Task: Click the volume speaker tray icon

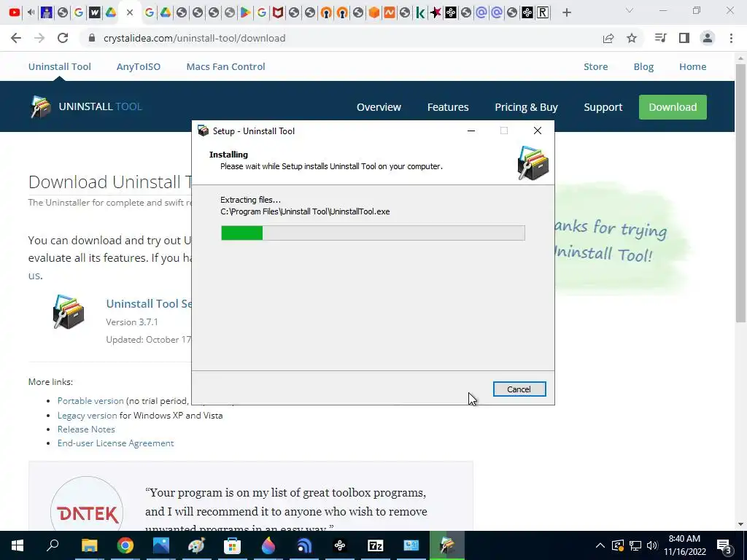Action: click(x=652, y=545)
